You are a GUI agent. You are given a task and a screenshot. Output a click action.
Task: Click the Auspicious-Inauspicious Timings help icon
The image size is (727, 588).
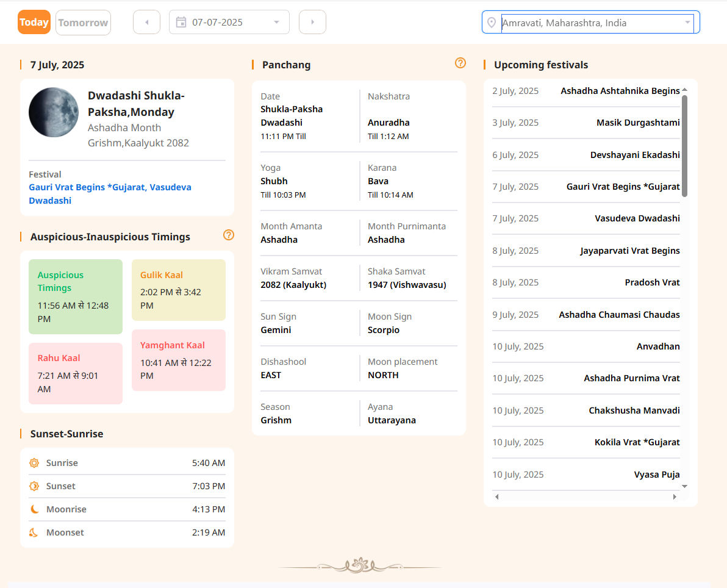(229, 235)
